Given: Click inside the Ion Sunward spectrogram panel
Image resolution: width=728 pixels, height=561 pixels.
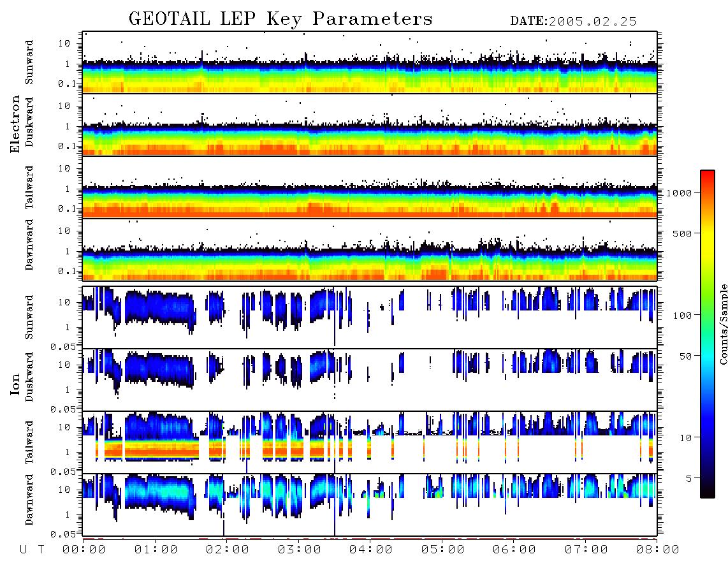Looking at the screenshot, I should click(370, 317).
